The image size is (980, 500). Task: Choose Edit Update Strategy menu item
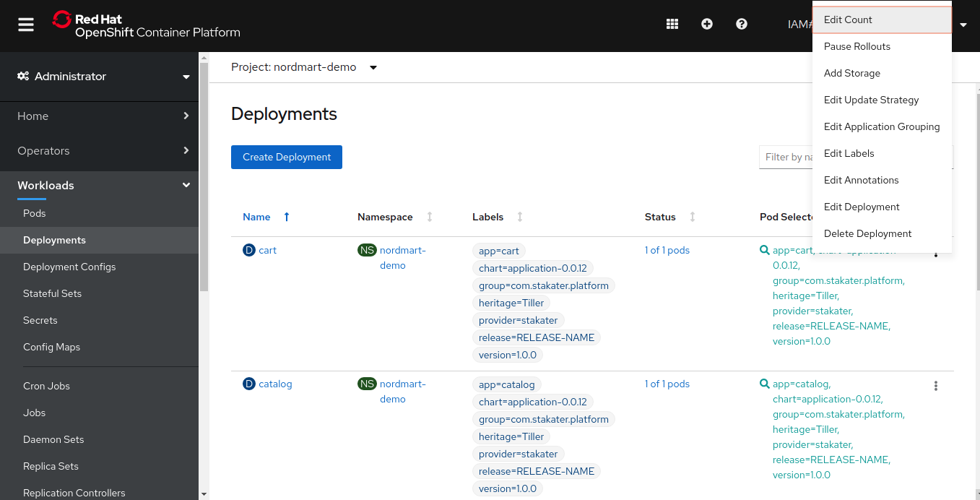883,100
